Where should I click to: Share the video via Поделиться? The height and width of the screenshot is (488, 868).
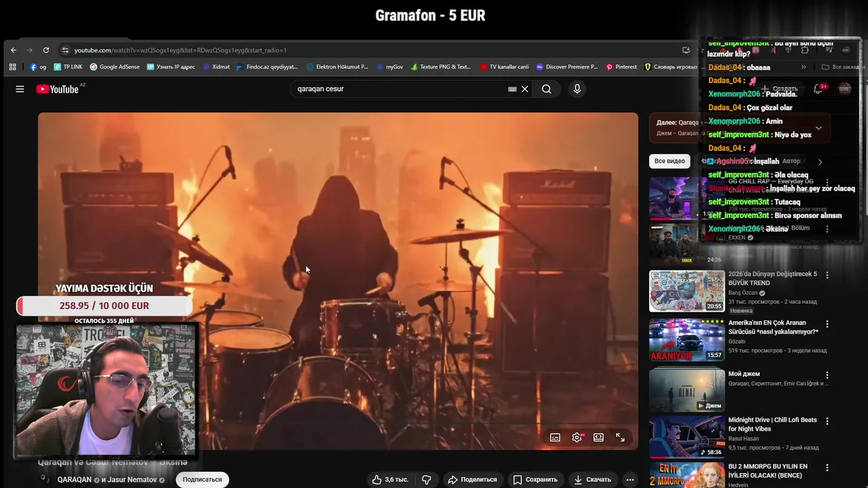click(473, 479)
